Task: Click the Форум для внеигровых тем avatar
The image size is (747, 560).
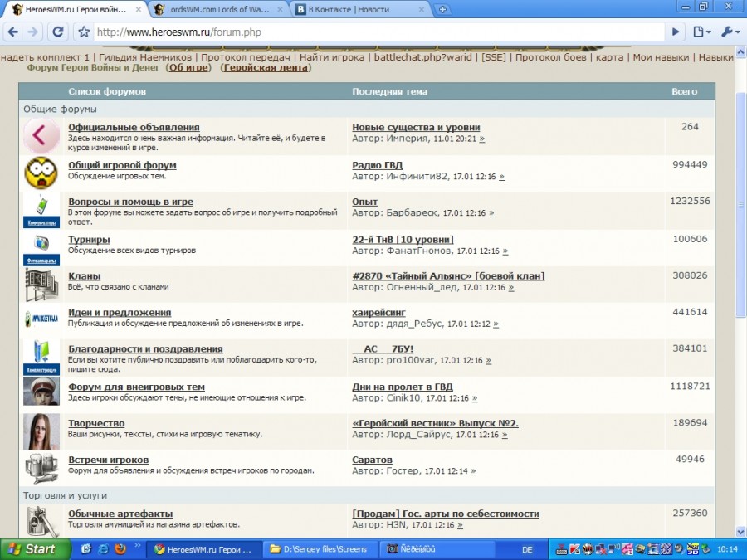Action: (x=41, y=391)
